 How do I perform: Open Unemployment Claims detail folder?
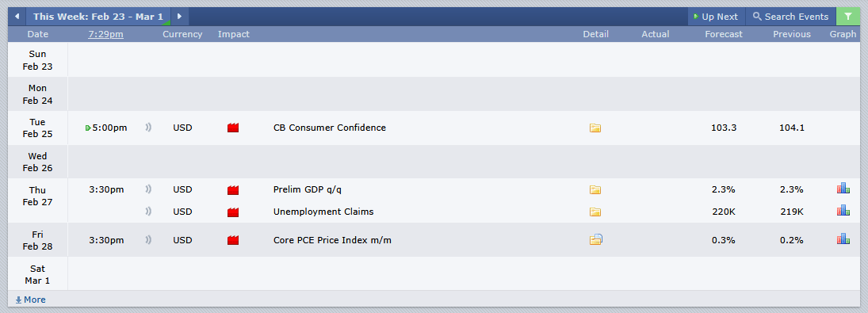click(x=595, y=212)
